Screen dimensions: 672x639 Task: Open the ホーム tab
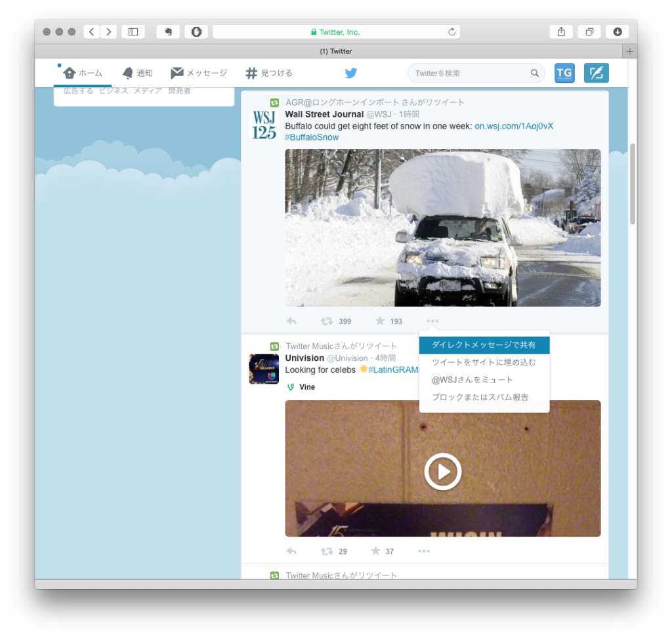click(83, 73)
